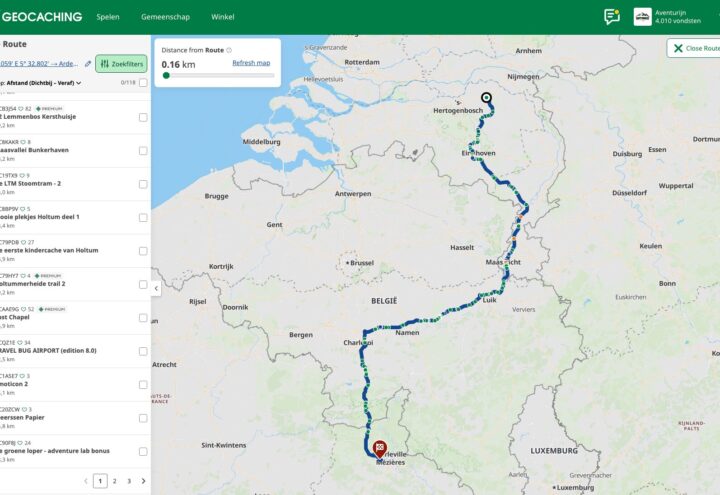Click the route start point marker
Viewport: 720px width, 495px height.
[486, 98]
